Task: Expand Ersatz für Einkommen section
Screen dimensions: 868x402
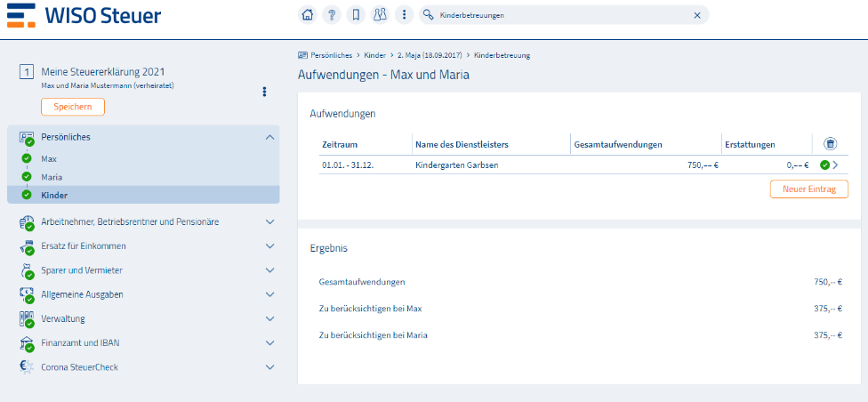Action: point(270,245)
